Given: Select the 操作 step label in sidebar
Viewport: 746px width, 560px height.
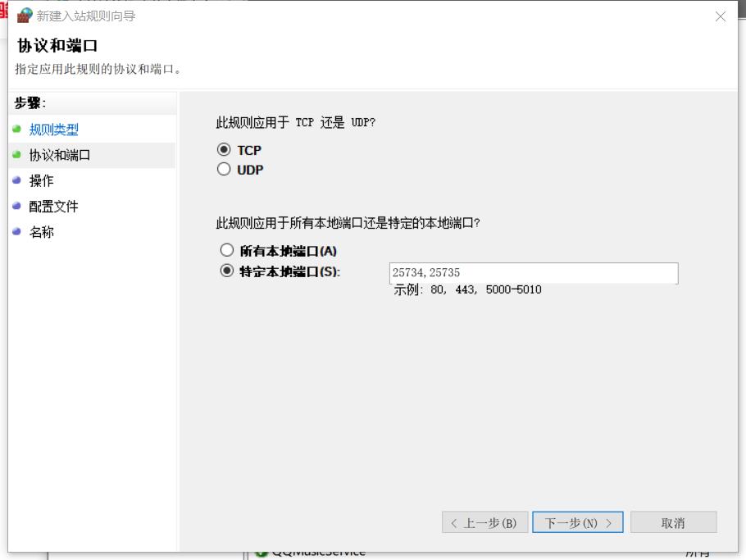Looking at the screenshot, I should click(42, 180).
